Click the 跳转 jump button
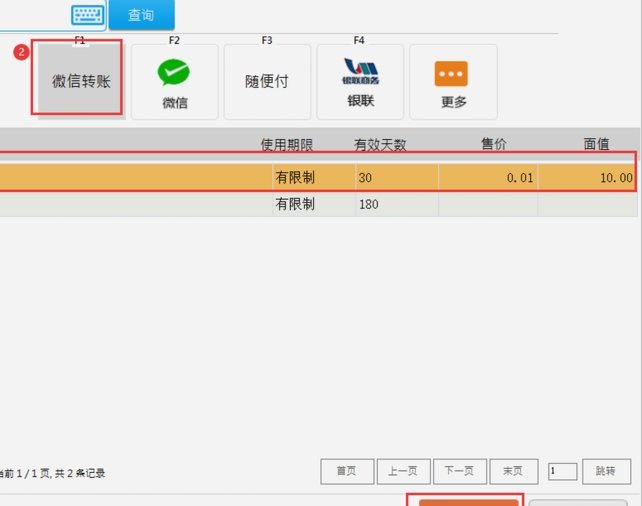 point(606,471)
